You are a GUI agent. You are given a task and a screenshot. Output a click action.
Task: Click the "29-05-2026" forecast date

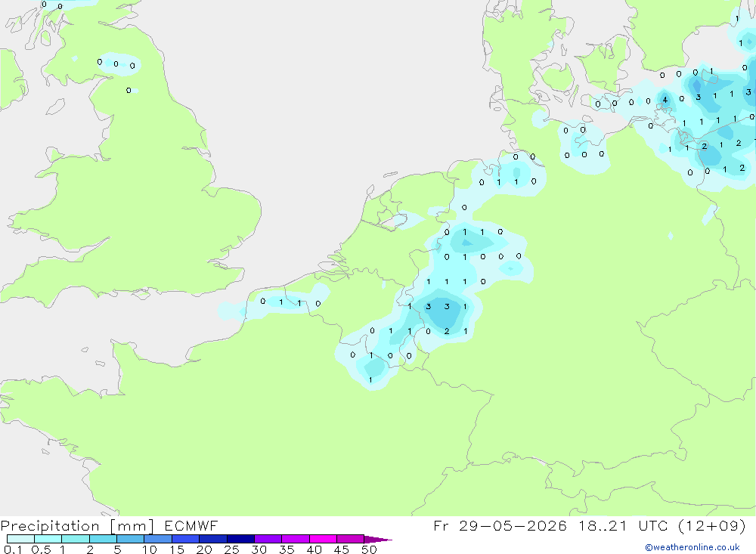pyautogui.click(x=513, y=525)
